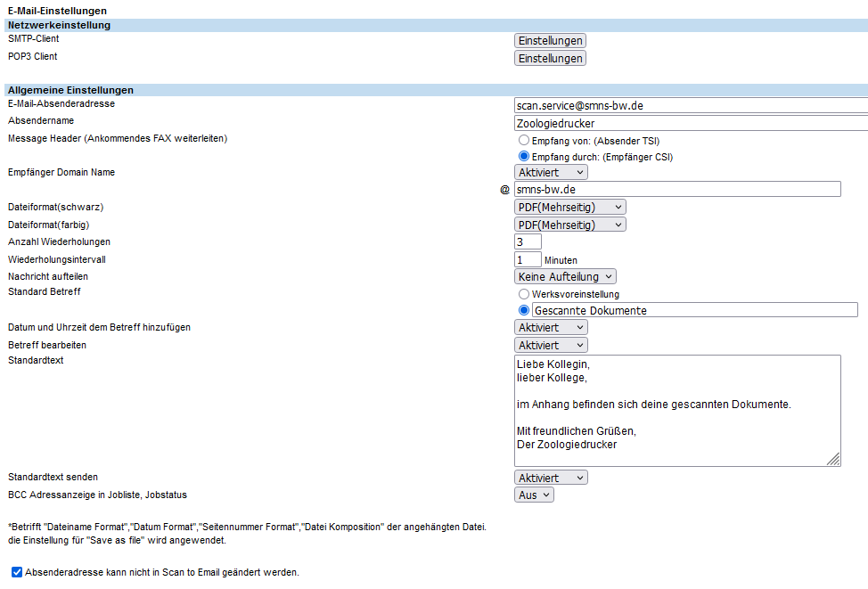The image size is (868, 589).
Task: Open BCC Adressanzeige dropdown set to Aus
Action: tap(534, 495)
